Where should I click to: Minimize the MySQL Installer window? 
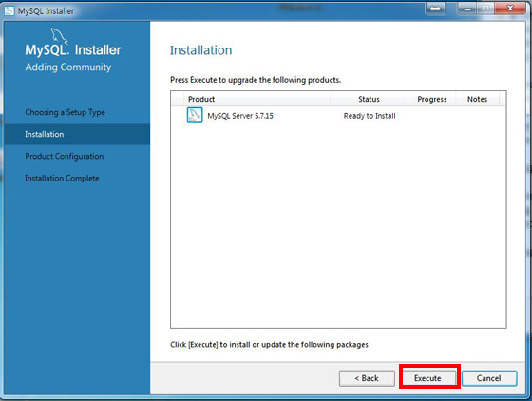pos(467,9)
